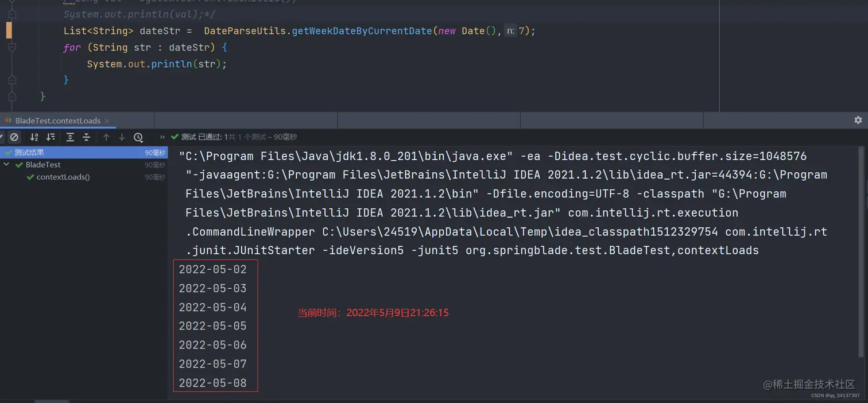868x403 pixels.
Task: Click the getWeekDateByCurrentDate method call
Action: [x=362, y=31]
